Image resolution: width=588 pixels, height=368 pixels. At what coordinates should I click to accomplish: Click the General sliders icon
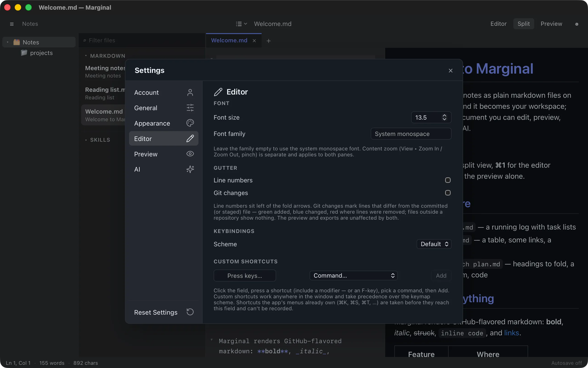[x=190, y=108]
